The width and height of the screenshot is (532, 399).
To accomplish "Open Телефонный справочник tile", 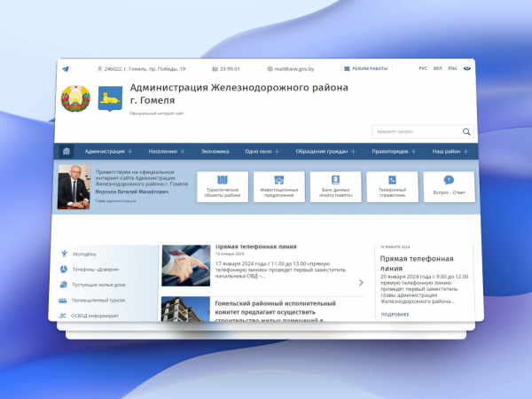I will (x=392, y=187).
